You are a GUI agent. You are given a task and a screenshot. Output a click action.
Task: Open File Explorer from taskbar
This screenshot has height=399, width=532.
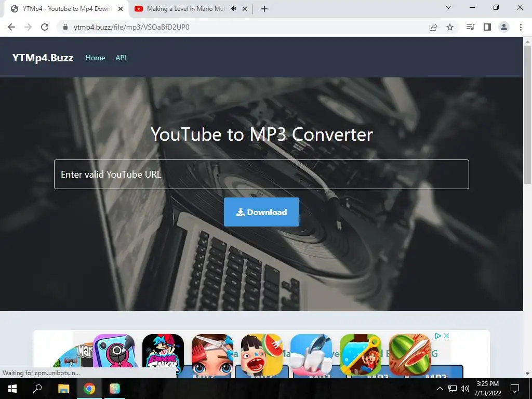point(63,389)
